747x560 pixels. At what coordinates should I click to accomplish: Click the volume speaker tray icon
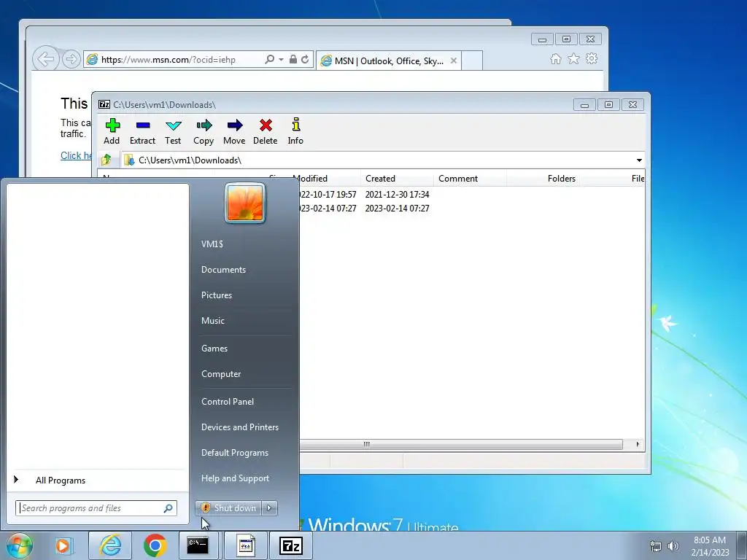tap(673, 546)
